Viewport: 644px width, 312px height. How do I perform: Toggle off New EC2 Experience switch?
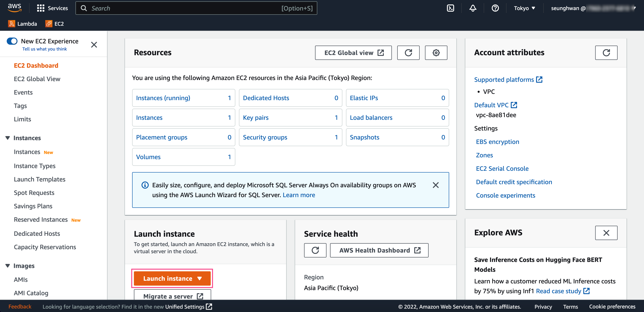point(12,41)
